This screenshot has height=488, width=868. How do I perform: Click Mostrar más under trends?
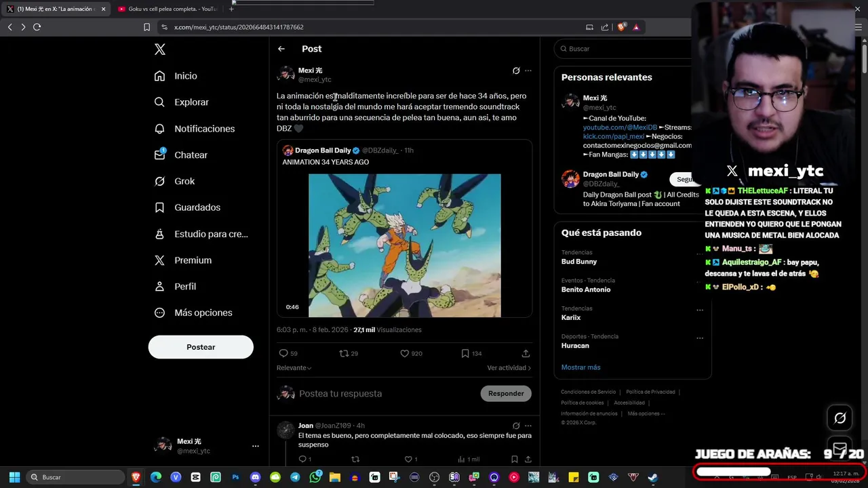(x=580, y=367)
